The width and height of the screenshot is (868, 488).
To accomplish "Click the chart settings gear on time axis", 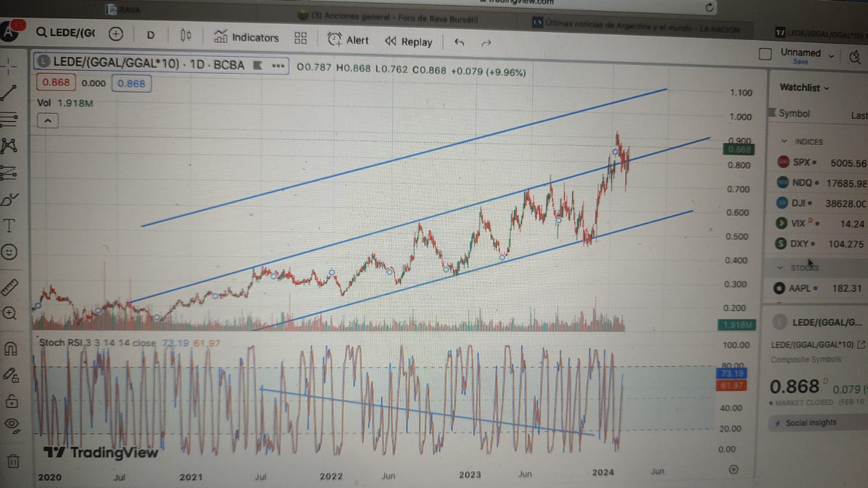I will click(x=733, y=469).
